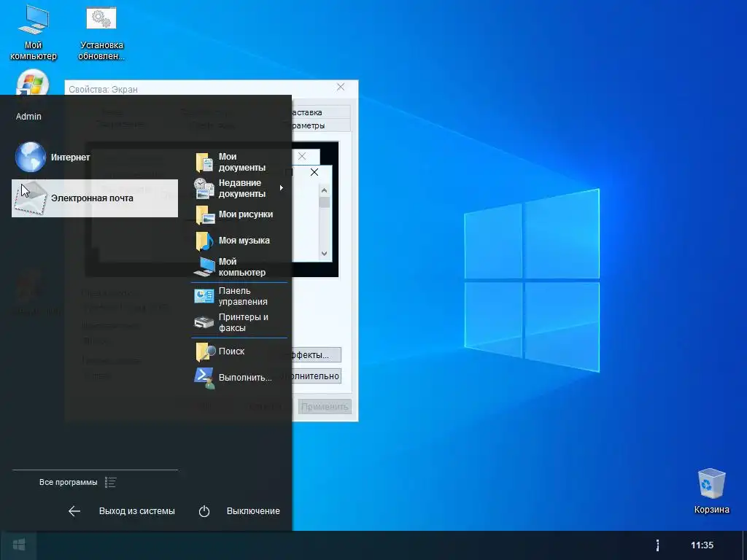This screenshot has width=747, height=560.
Task: Open Мои рисунки folder icon
Action: pyautogui.click(x=204, y=215)
